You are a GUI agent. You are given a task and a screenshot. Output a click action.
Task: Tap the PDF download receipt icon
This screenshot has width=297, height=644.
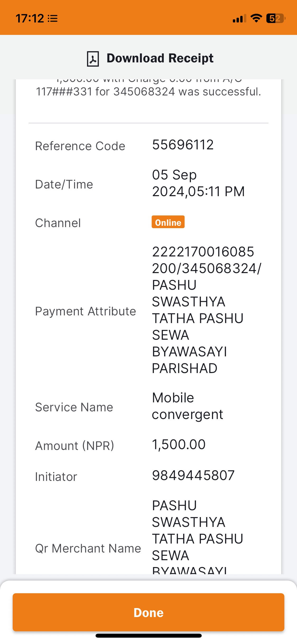pyautogui.click(x=93, y=59)
